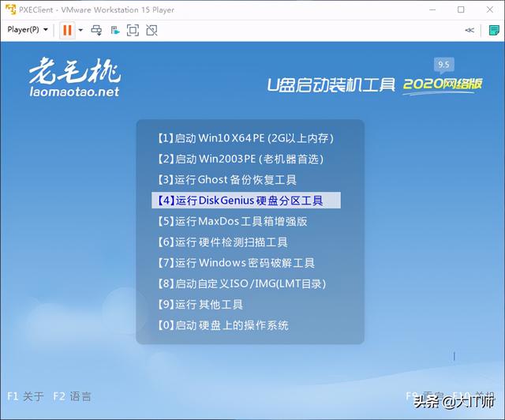
Task: Close the VMware Player window
Action: (490, 9)
